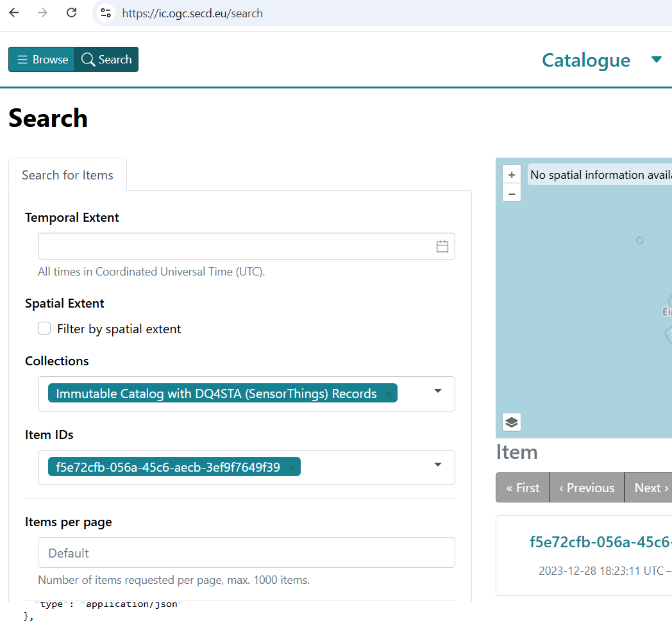
Task: Open the f5e72cfb item result link
Action: 600,542
